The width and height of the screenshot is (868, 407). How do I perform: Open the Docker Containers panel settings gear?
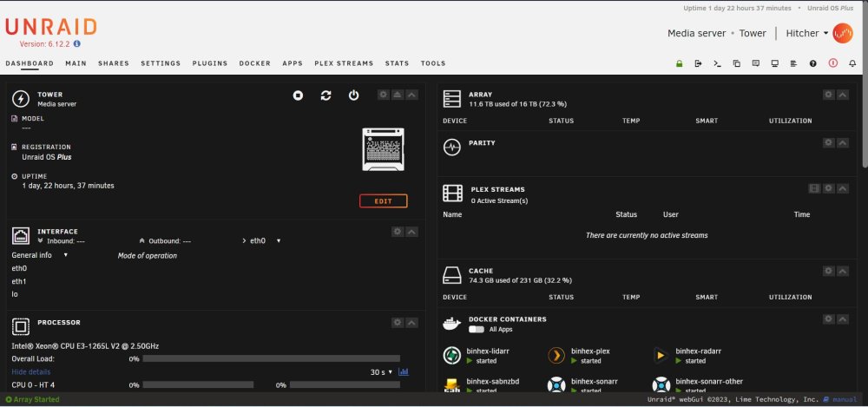tap(828, 319)
